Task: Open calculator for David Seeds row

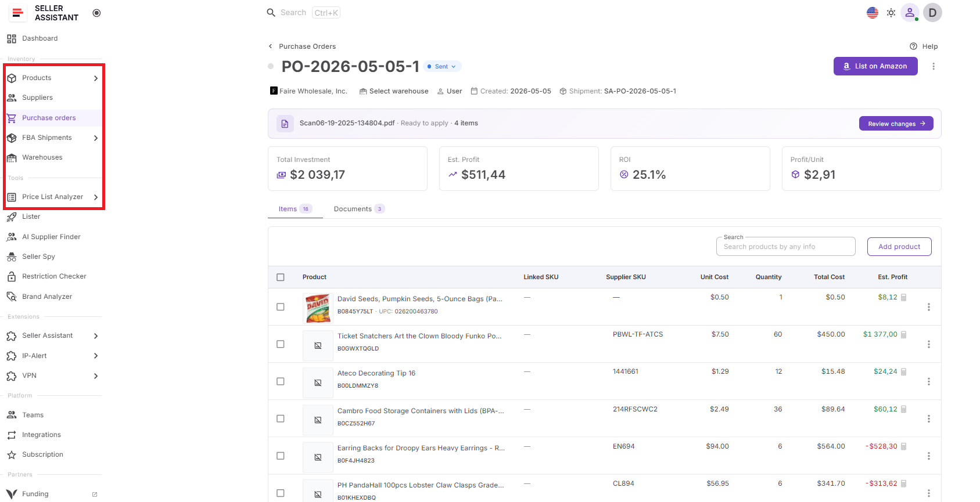Action: click(x=904, y=298)
